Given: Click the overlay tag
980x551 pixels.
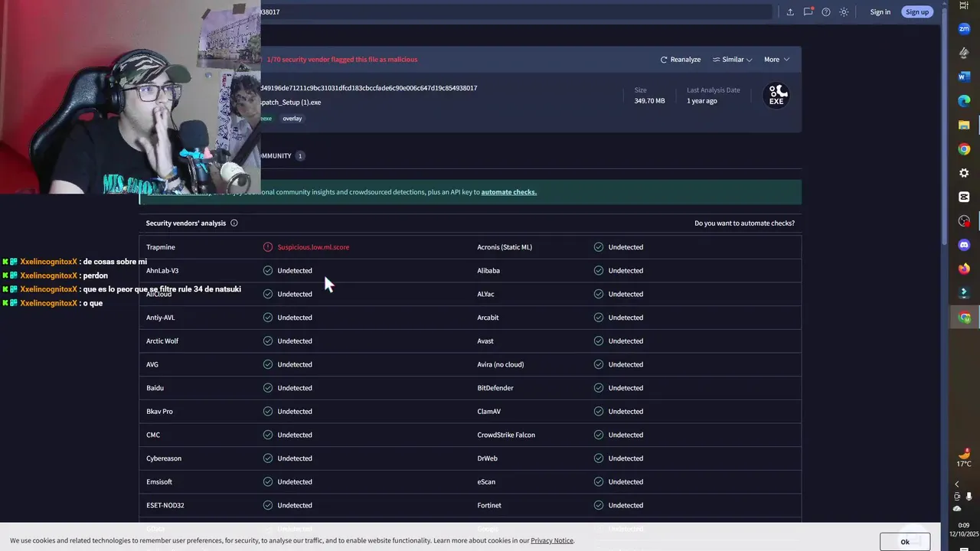Looking at the screenshot, I should click(x=292, y=119).
